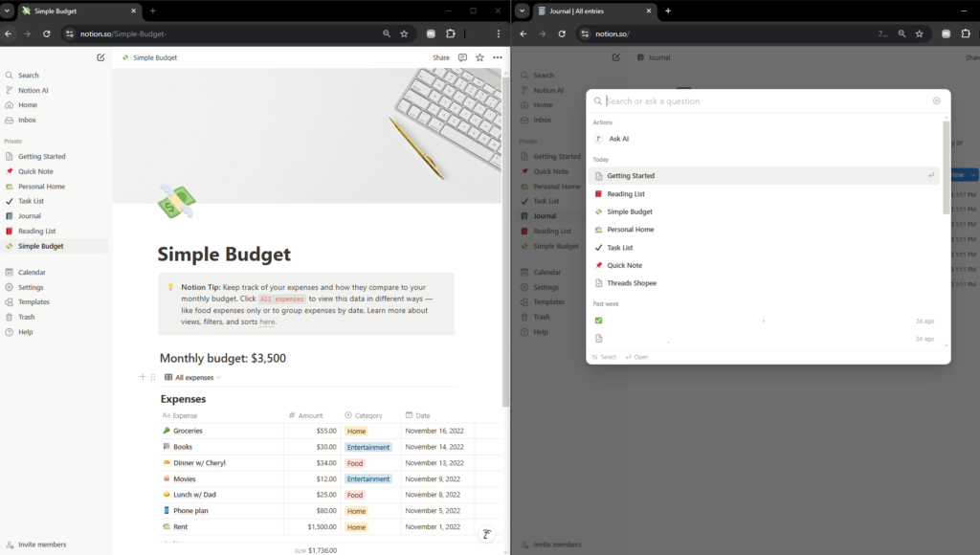Click the money emoji page icon above the title
This screenshot has height=555, width=980.
[177, 201]
